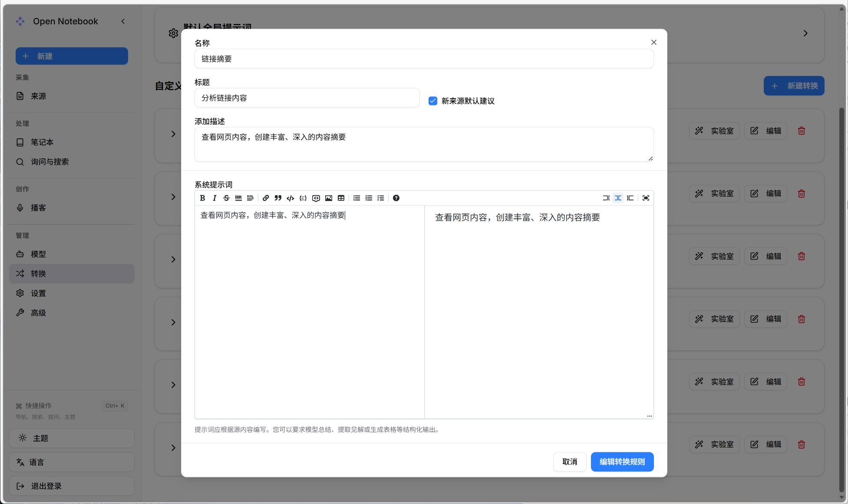The height and width of the screenshot is (504, 848).
Task: Toggle bold formatting in prompt editor
Action: click(202, 198)
